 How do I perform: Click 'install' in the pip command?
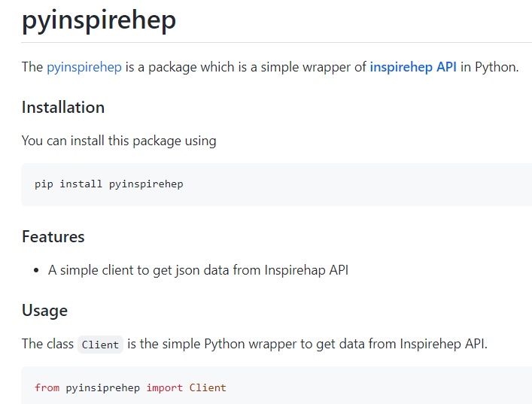[81, 184]
